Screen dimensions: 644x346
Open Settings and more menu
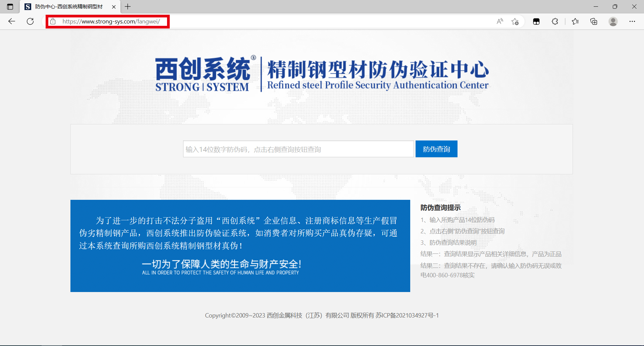[x=632, y=21]
